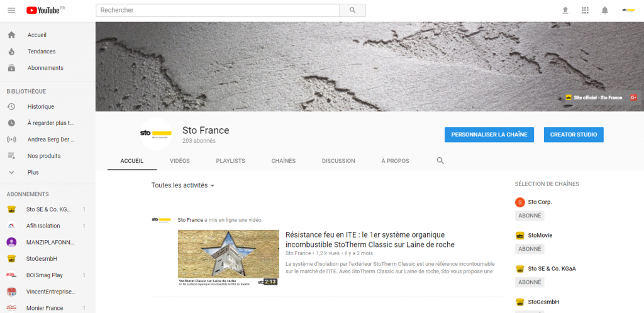The width and height of the screenshot is (644, 313).
Task: Click Google+ icon on banner
Action: 634,97
